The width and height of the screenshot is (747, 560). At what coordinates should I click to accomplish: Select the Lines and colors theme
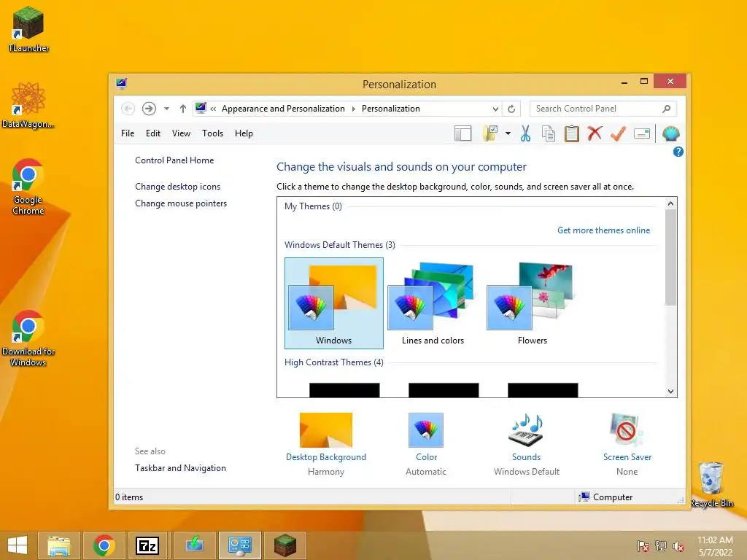point(433,303)
